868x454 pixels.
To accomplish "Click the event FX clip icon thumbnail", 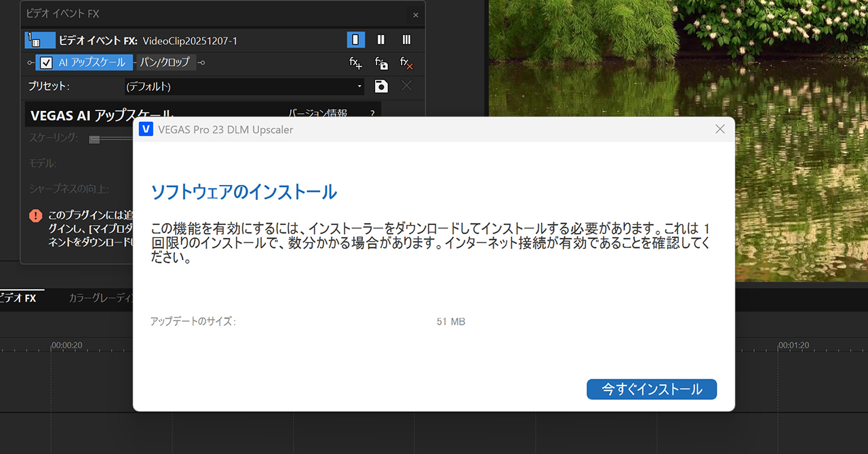I will [x=39, y=39].
